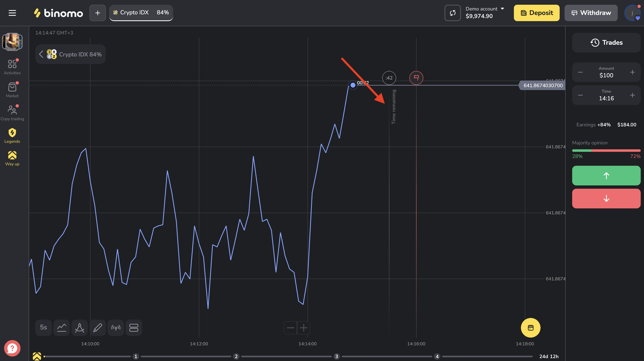Screen dimensions: 644x361
Task: Zoom out the chart with minus
Action: coord(291,328)
